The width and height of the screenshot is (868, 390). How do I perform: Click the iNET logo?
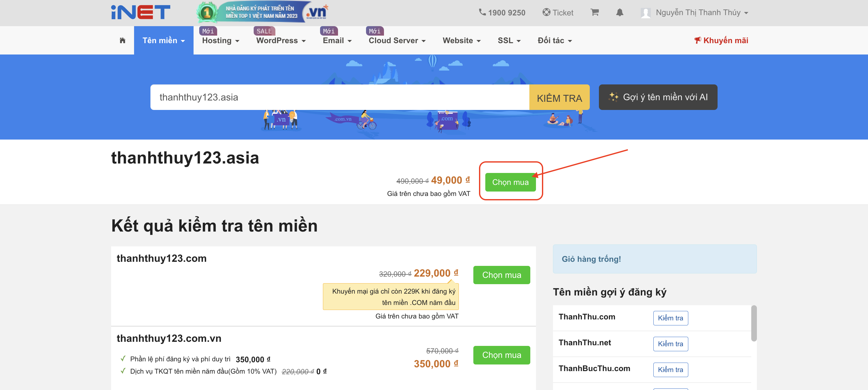pos(140,12)
